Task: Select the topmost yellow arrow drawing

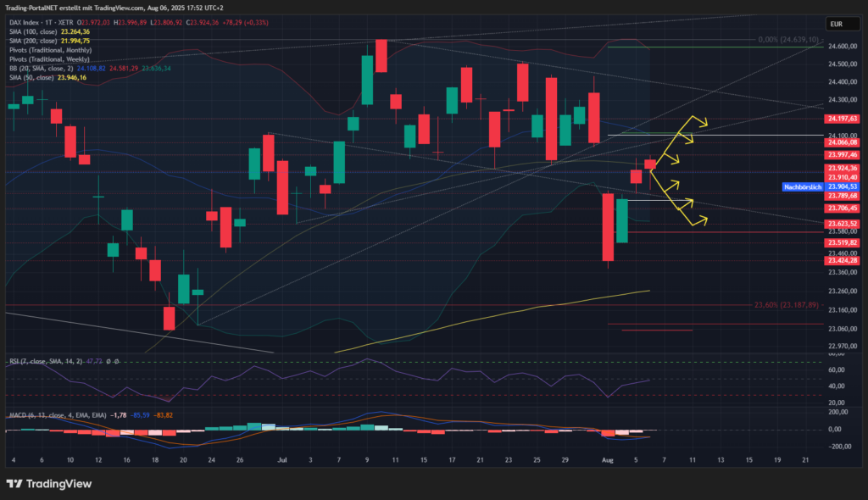Action: pos(695,124)
